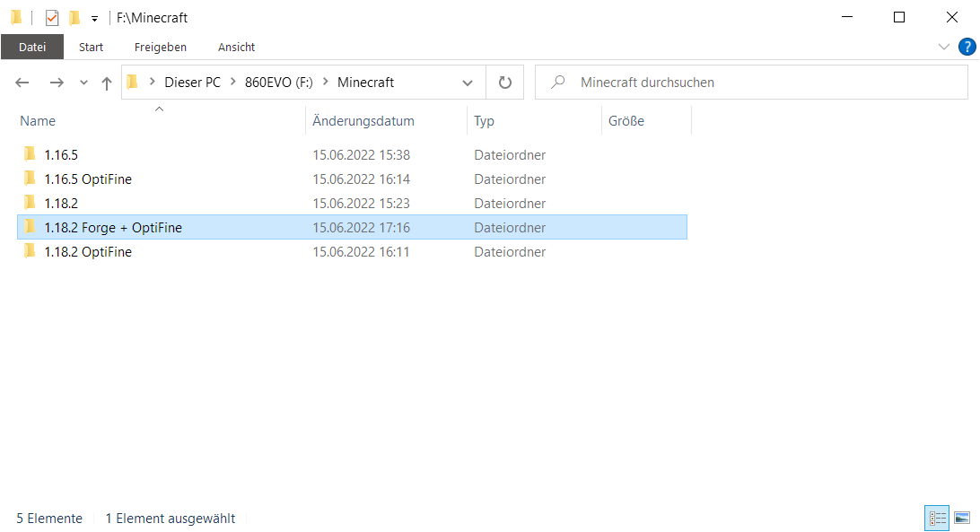Minimize the Explorer window
Viewport: 980px width, 532px height.
coord(847,17)
